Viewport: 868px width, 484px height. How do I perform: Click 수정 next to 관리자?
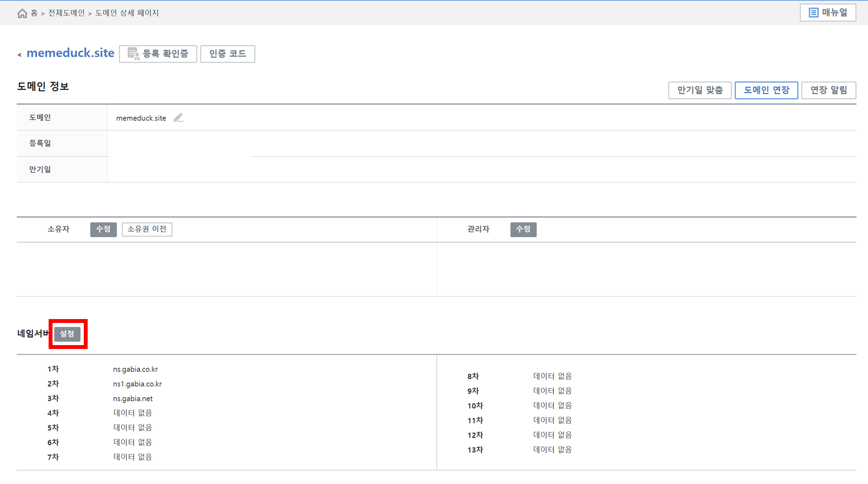pos(523,229)
